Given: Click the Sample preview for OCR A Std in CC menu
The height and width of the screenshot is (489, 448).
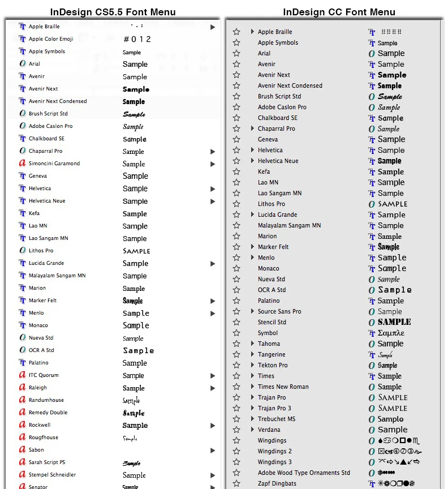Looking at the screenshot, I should point(395,290).
